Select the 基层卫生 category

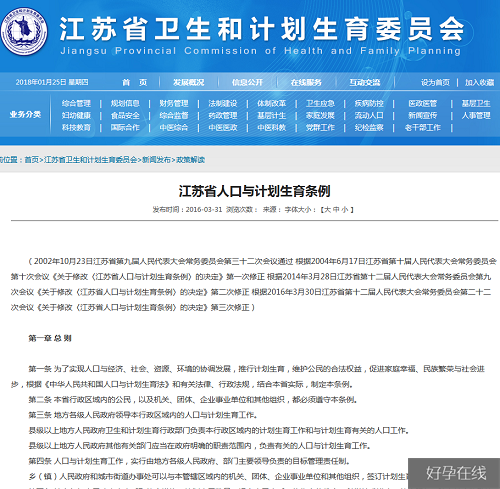point(476,104)
